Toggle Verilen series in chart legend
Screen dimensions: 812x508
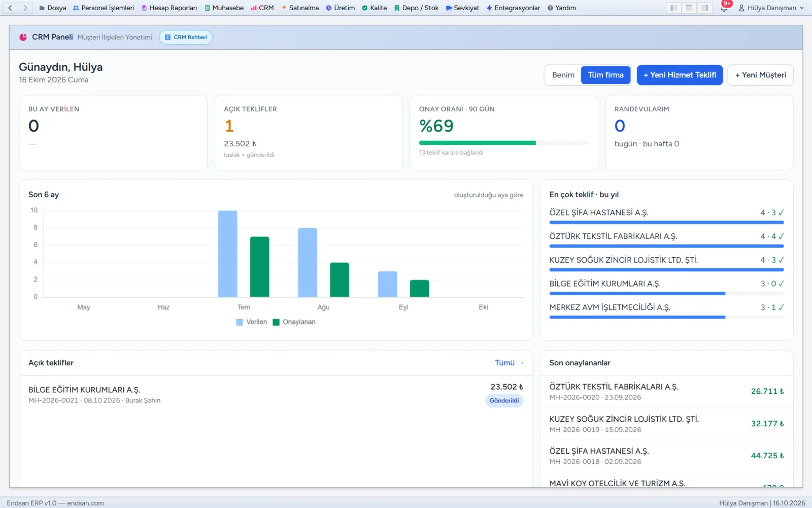point(252,322)
